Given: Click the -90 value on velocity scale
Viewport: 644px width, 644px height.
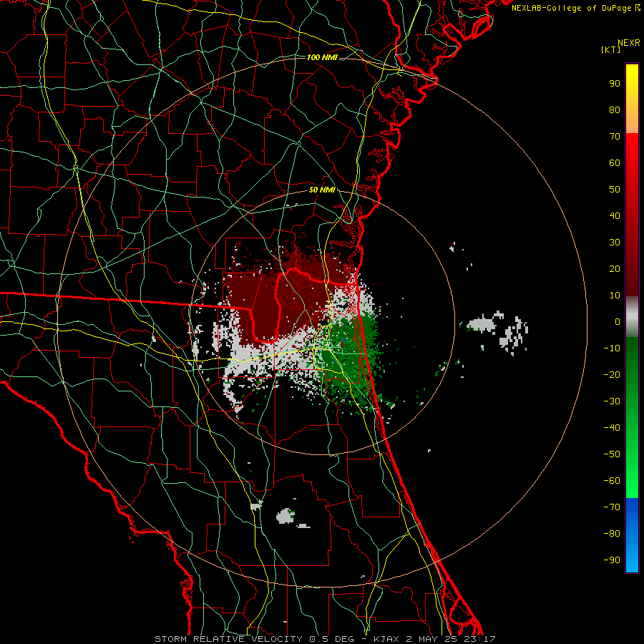Looking at the screenshot, I should coord(612,560).
